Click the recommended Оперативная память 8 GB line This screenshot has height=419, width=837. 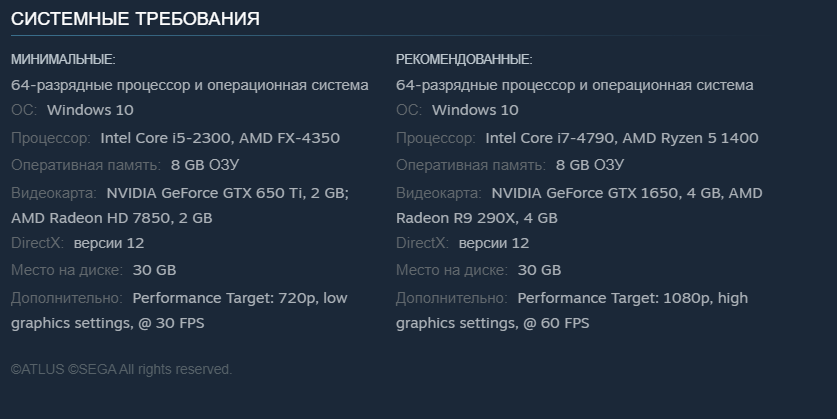[510, 164]
